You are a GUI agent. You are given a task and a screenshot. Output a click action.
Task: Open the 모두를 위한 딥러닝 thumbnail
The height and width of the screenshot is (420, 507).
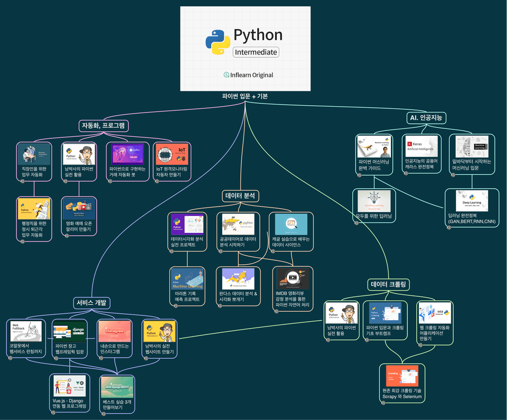pyautogui.click(x=374, y=201)
